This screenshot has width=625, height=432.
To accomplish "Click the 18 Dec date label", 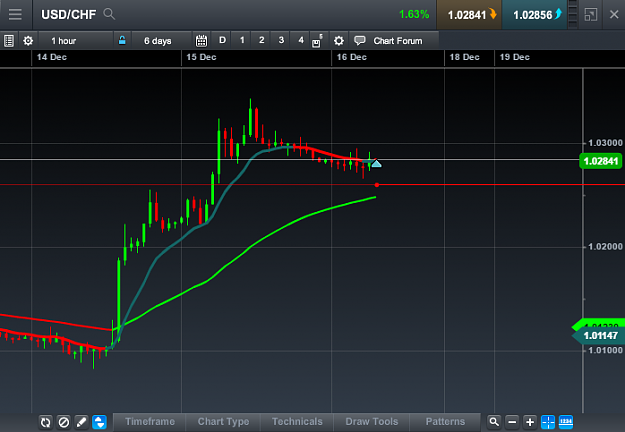I will 464,57.
